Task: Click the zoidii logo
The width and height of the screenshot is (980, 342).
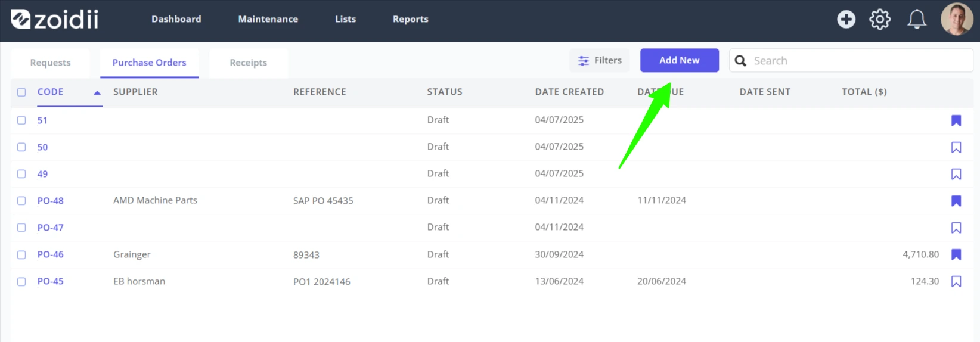Action: (x=55, y=20)
